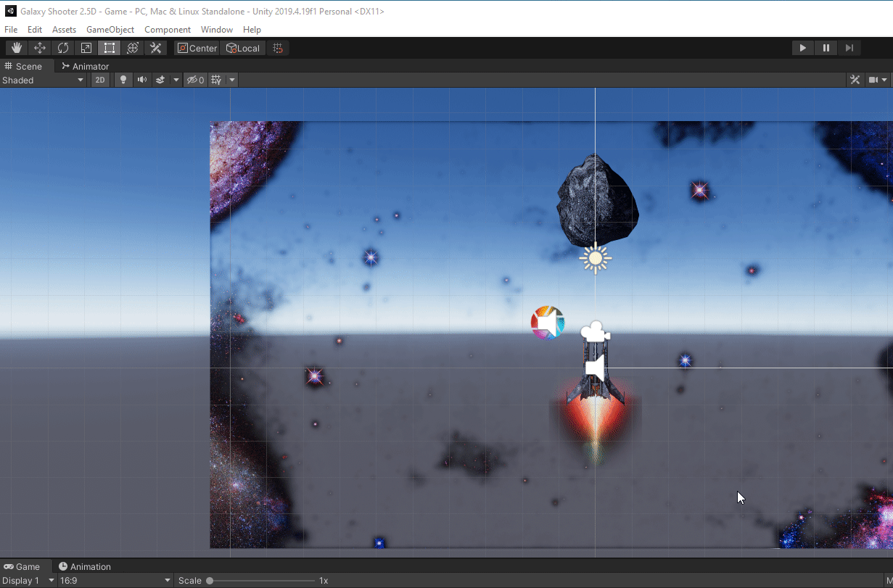Select the Scale tool

(86, 48)
